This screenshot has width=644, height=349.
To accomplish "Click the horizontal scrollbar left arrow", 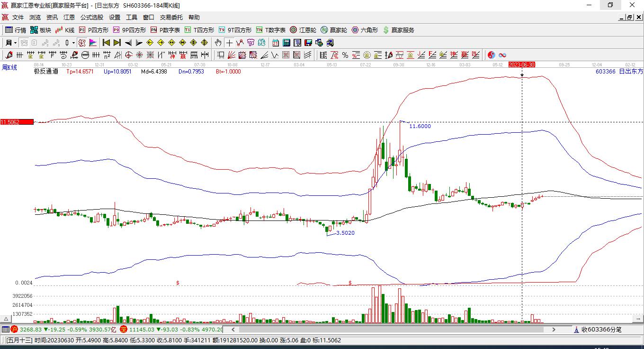I will [x=233, y=329].
